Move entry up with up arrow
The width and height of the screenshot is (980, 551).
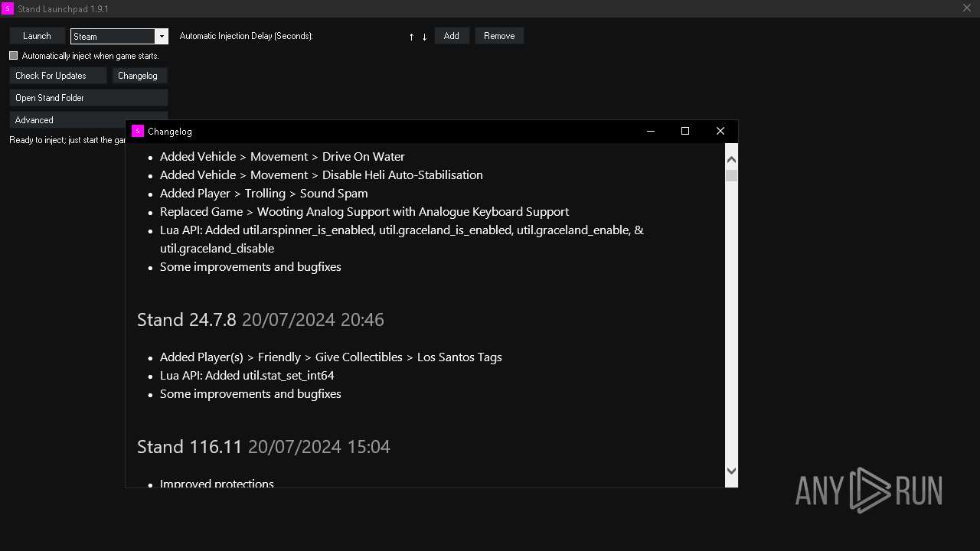(411, 37)
